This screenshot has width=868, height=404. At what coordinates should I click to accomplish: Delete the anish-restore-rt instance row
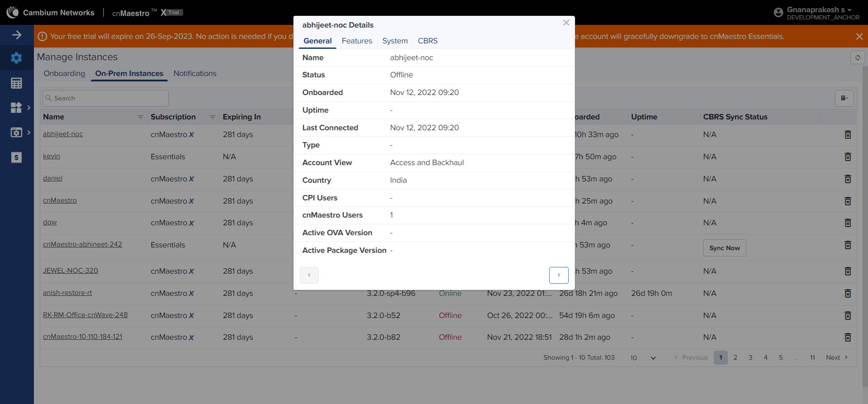848,294
